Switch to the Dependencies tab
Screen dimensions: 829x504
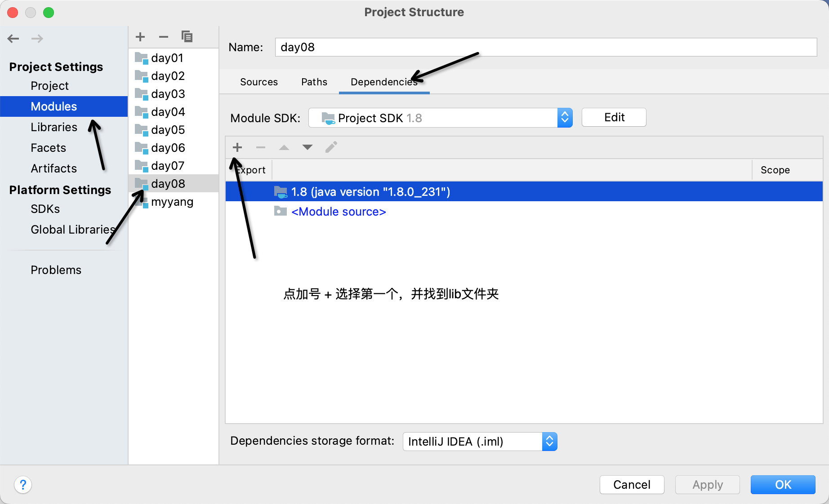384,82
